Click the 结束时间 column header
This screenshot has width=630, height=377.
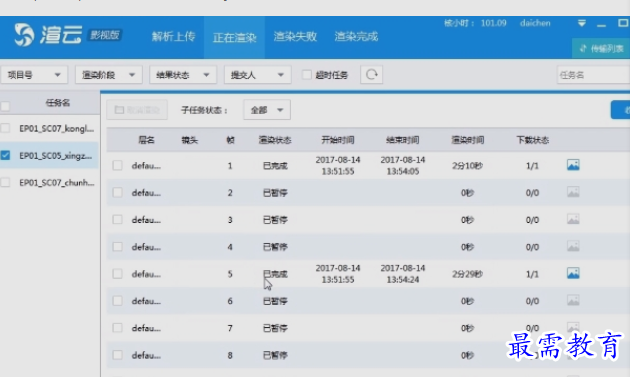click(403, 140)
